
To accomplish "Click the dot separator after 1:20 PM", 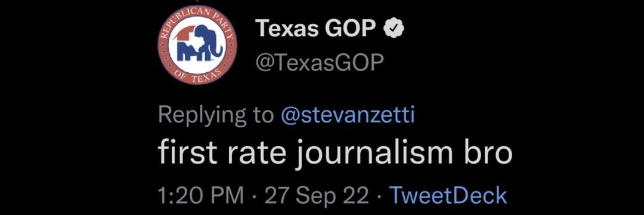I will point(254,195).
